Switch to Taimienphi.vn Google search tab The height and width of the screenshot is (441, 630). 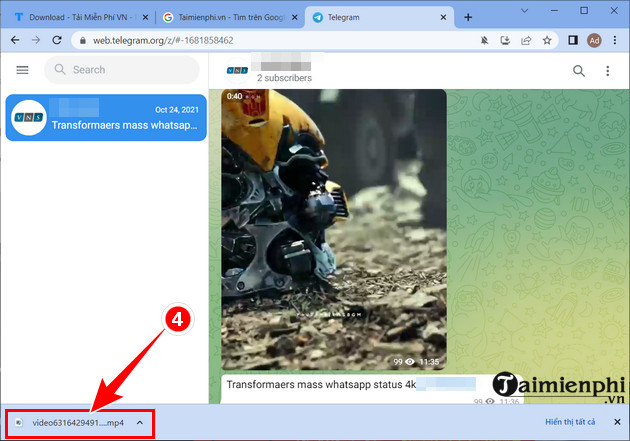click(x=230, y=17)
